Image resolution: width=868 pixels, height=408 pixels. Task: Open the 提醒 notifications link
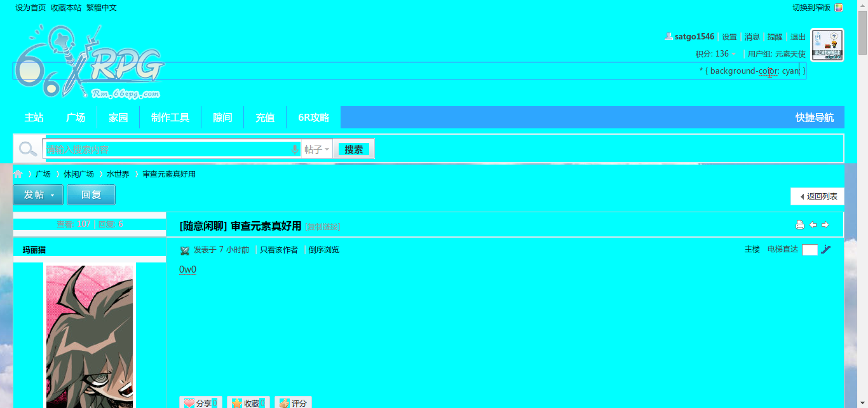pos(775,37)
